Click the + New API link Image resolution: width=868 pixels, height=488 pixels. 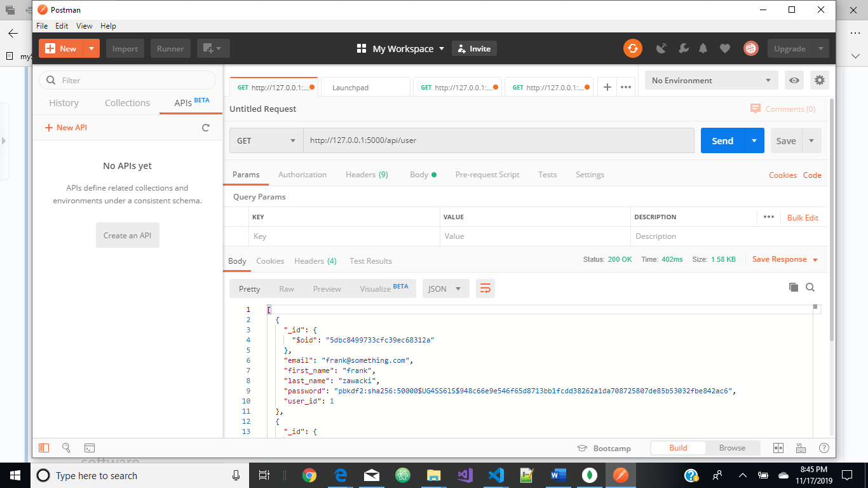[x=66, y=128]
